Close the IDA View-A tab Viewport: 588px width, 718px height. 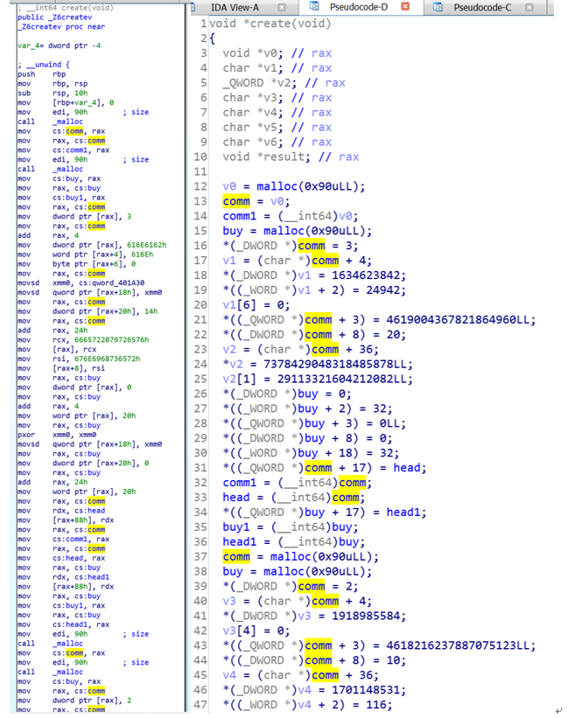click(282, 8)
